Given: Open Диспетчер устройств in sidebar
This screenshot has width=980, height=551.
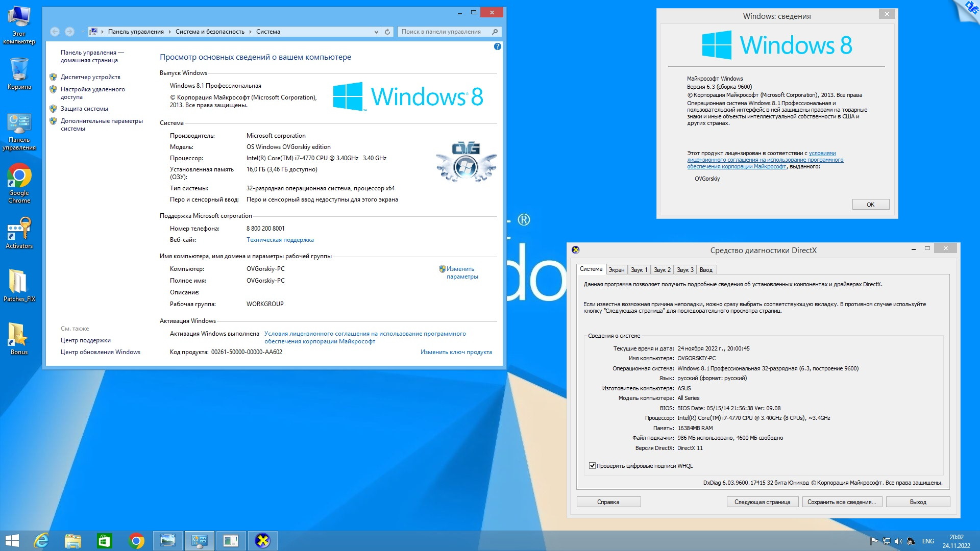Looking at the screenshot, I should tap(90, 77).
